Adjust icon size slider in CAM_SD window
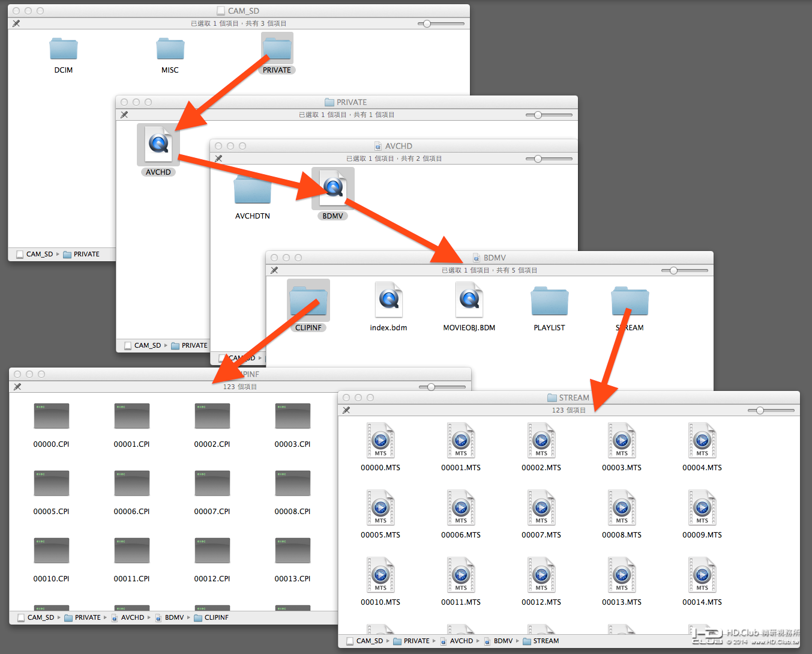Image resolution: width=812 pixels, height=654 pixels. click(441, 24)
